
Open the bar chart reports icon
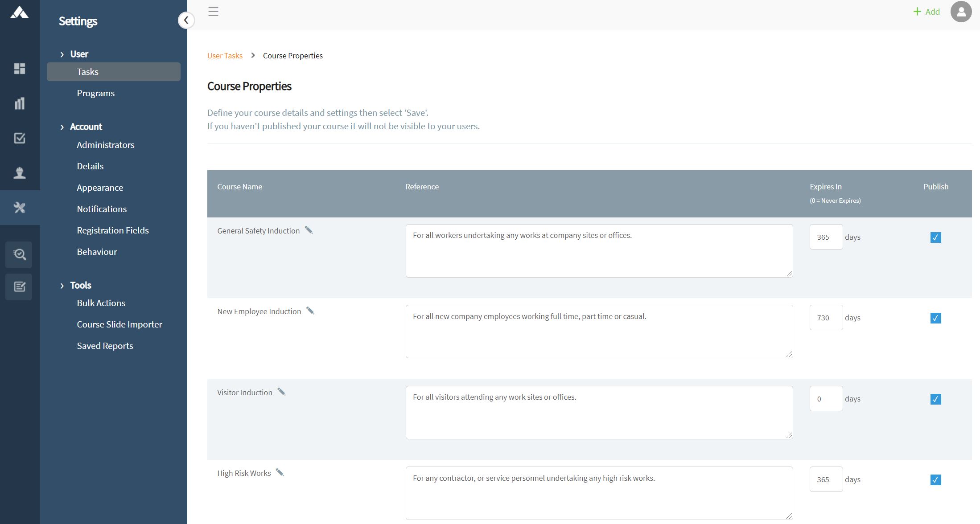point(20,103)
